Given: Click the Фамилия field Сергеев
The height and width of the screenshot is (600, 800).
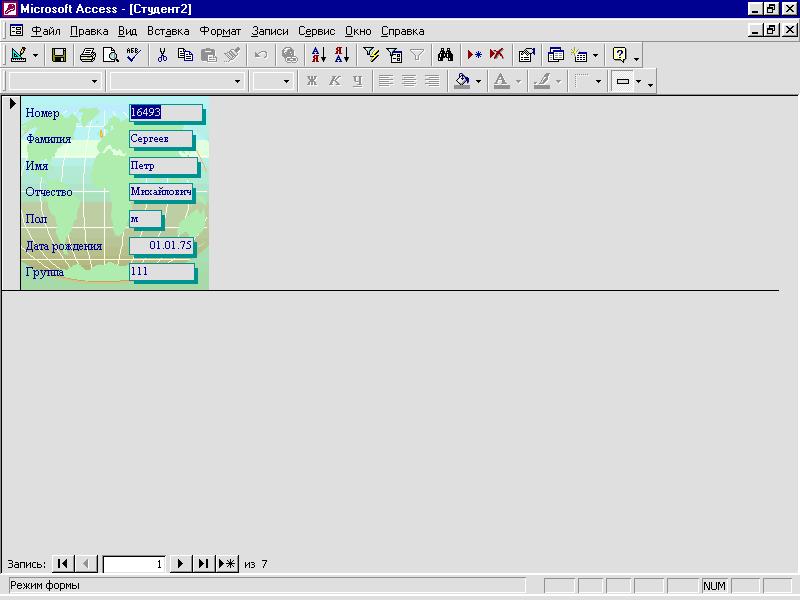Looking at the screenshot, I should 161,139.
